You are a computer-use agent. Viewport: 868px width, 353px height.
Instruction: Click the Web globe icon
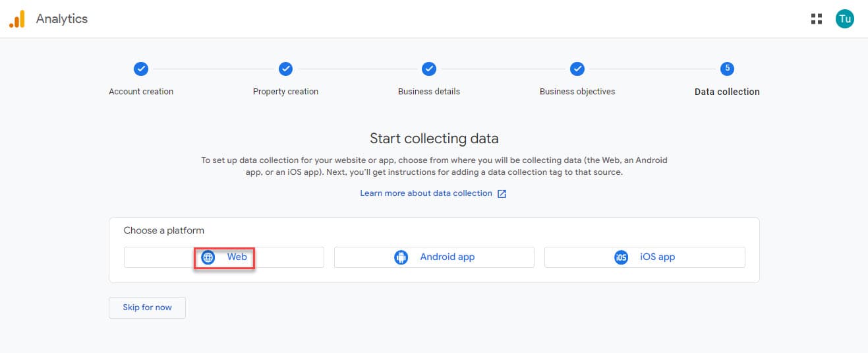208,257
